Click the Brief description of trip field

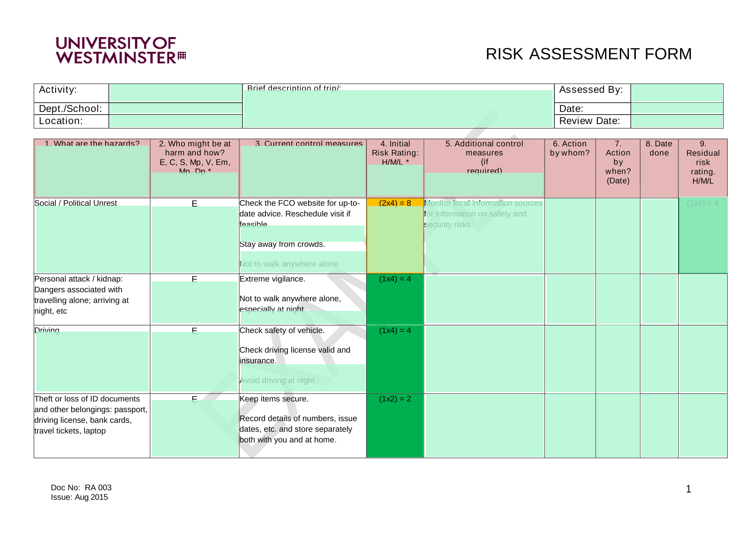398,109
